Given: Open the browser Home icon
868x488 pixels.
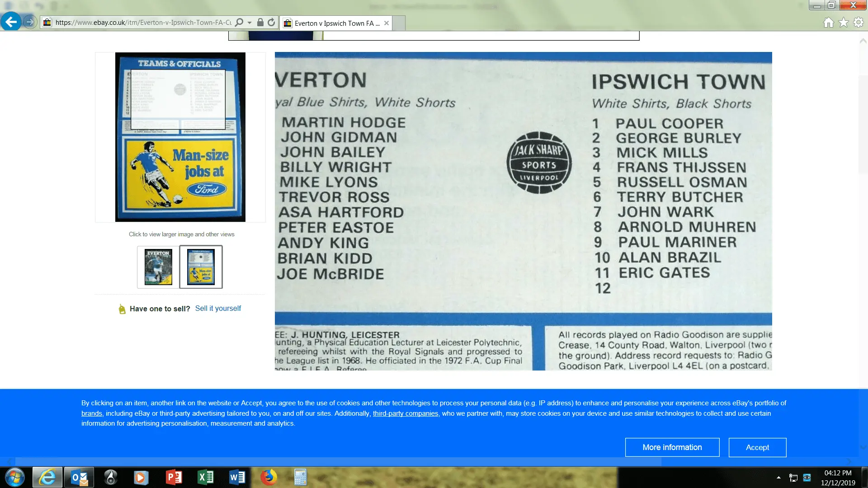Looking at the screenshot, I should tap(828, 23).
